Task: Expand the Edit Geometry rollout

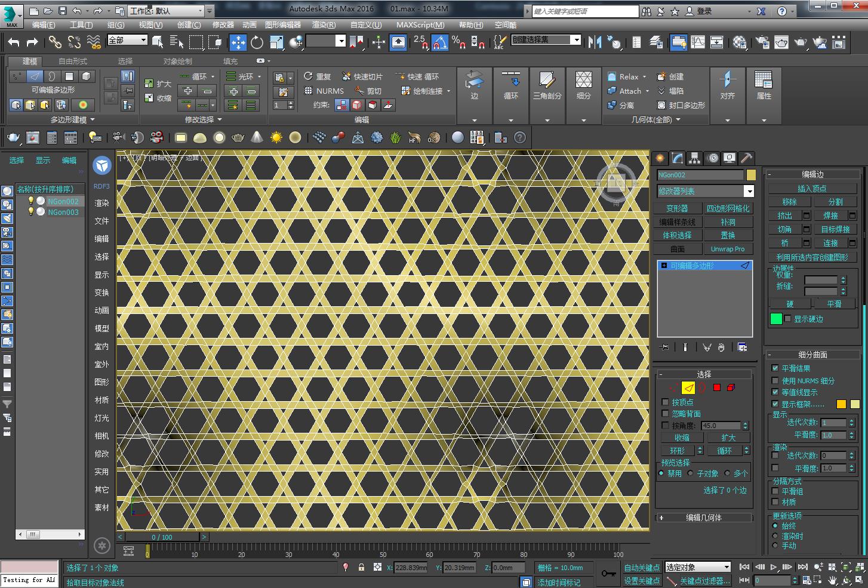Action: point(704,518)
